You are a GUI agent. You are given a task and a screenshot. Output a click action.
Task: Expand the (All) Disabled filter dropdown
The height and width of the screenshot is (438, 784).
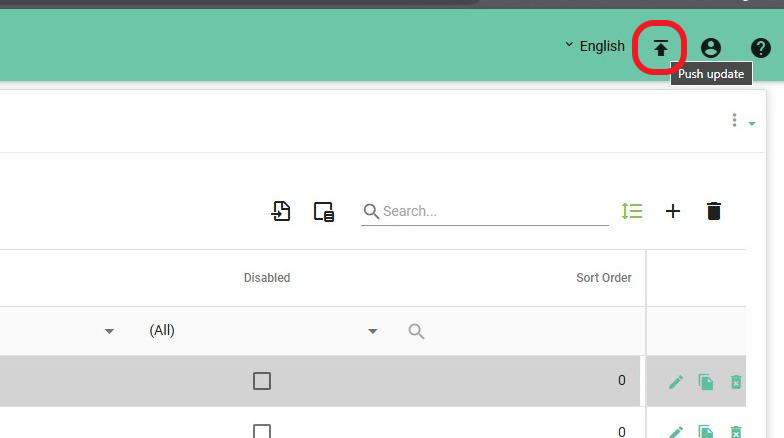coord(373,331)
